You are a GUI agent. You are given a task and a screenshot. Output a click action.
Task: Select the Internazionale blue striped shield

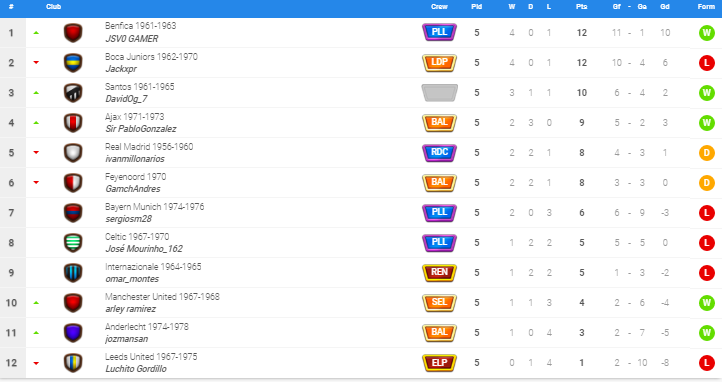pyautogui.click(x=73, y=272)
